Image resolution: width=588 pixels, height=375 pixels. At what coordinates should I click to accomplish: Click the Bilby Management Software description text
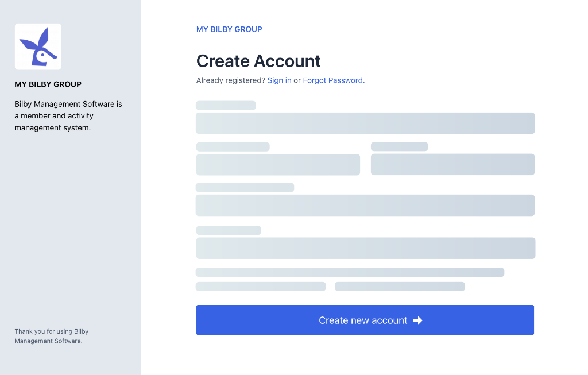[68, 115]
